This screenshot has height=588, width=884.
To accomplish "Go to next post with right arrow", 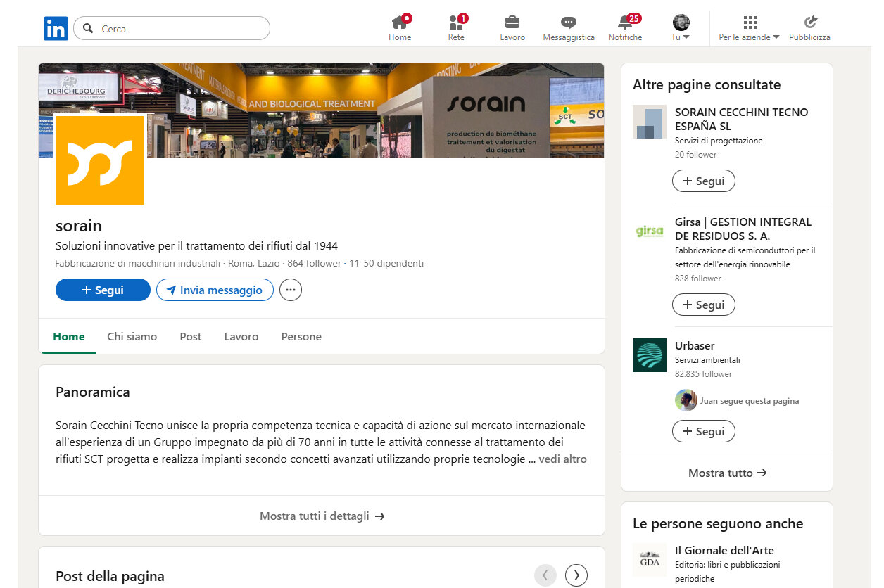I will (576, 575).
